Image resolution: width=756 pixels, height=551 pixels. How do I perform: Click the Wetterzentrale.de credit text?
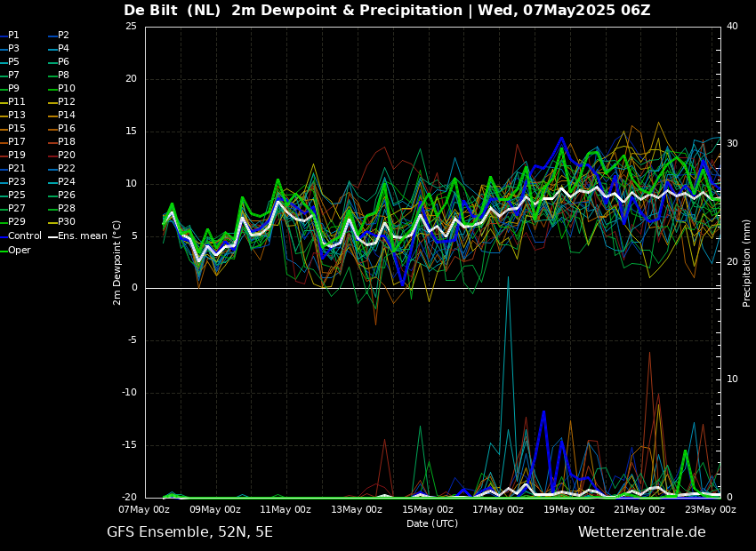642,532
